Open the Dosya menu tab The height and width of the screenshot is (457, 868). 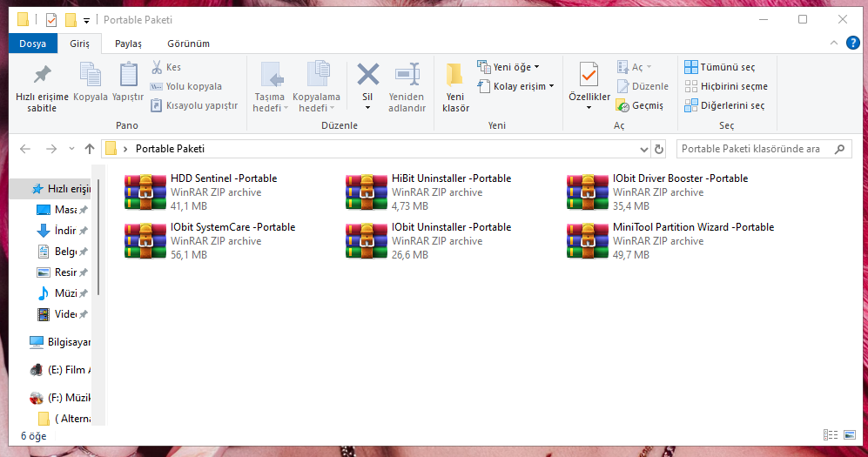coord(33,44)
